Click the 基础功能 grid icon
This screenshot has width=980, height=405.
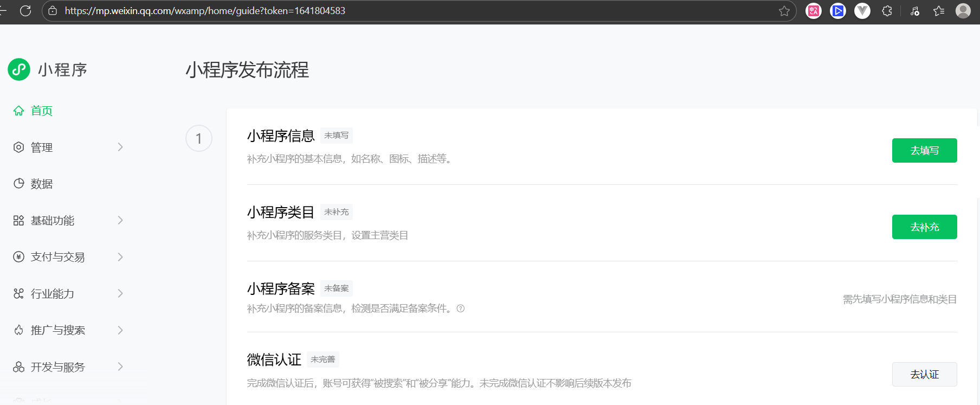pos(19,220)
